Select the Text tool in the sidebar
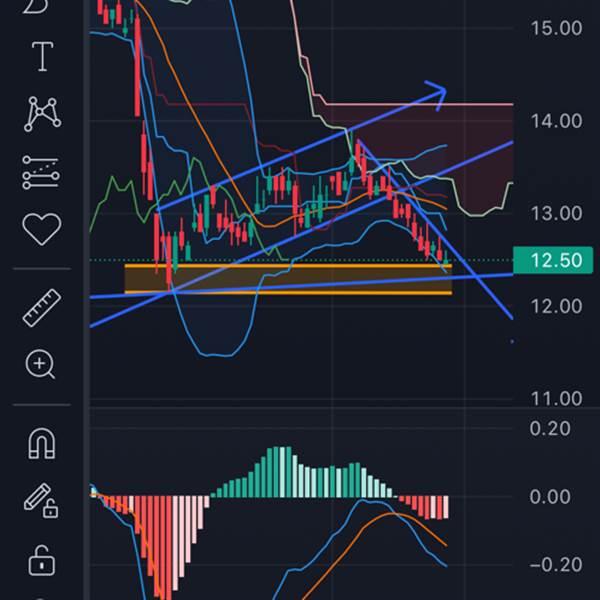 click(42, 57)
